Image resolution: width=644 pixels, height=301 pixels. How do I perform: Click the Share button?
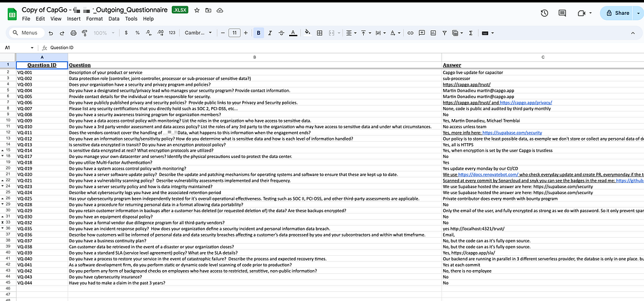click(618, 13)
